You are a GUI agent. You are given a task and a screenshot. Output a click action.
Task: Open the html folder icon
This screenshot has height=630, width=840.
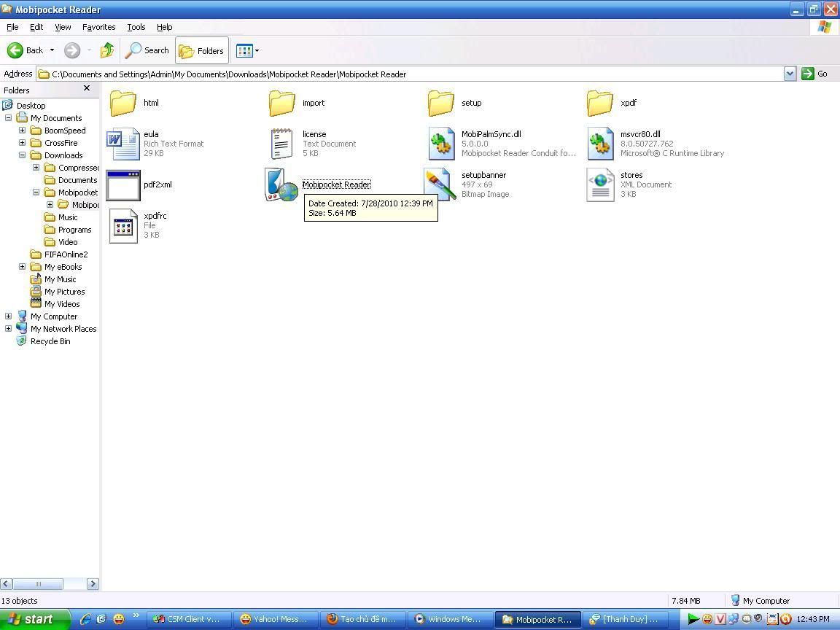122,103
